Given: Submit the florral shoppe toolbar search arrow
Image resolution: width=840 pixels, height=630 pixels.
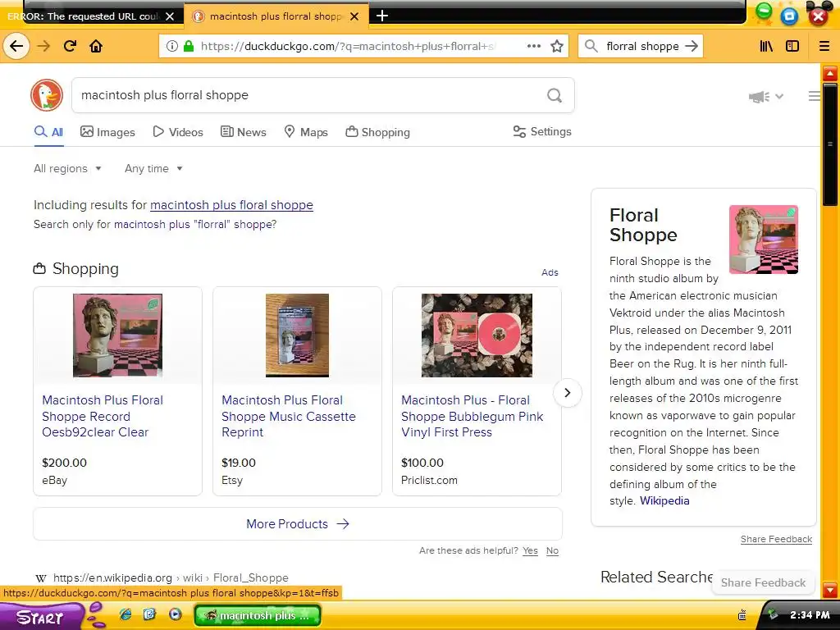Looking at the screenshot, I should click(691, 46).
